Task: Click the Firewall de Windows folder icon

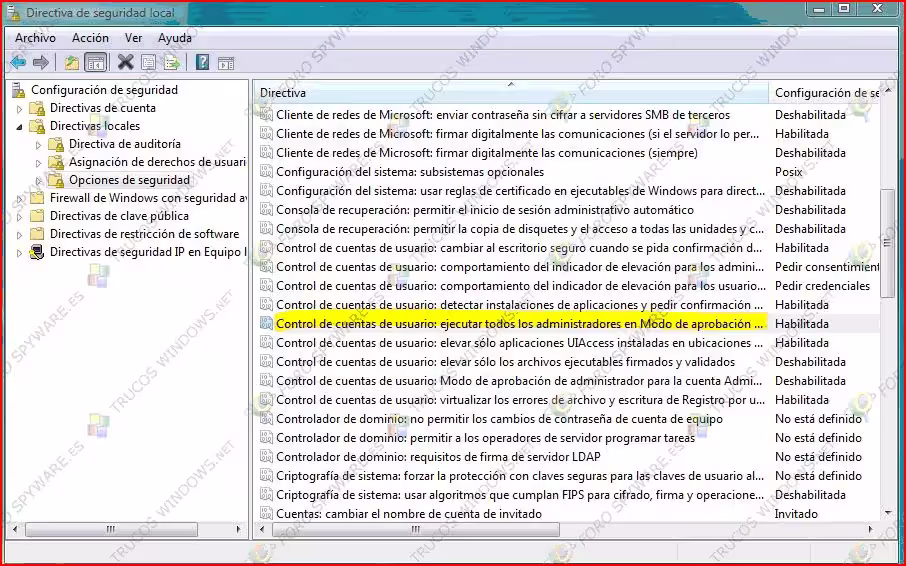Action: [37, 198]
